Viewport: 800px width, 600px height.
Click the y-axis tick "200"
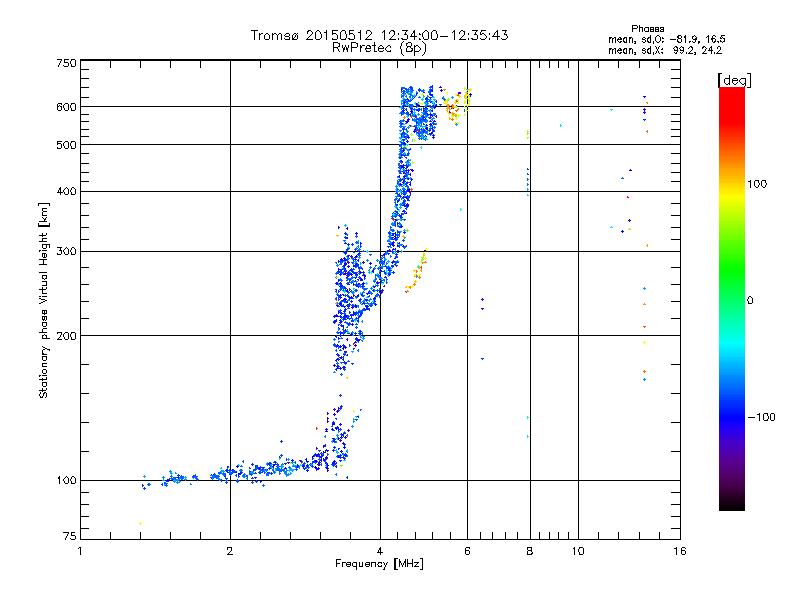[66, 336]
